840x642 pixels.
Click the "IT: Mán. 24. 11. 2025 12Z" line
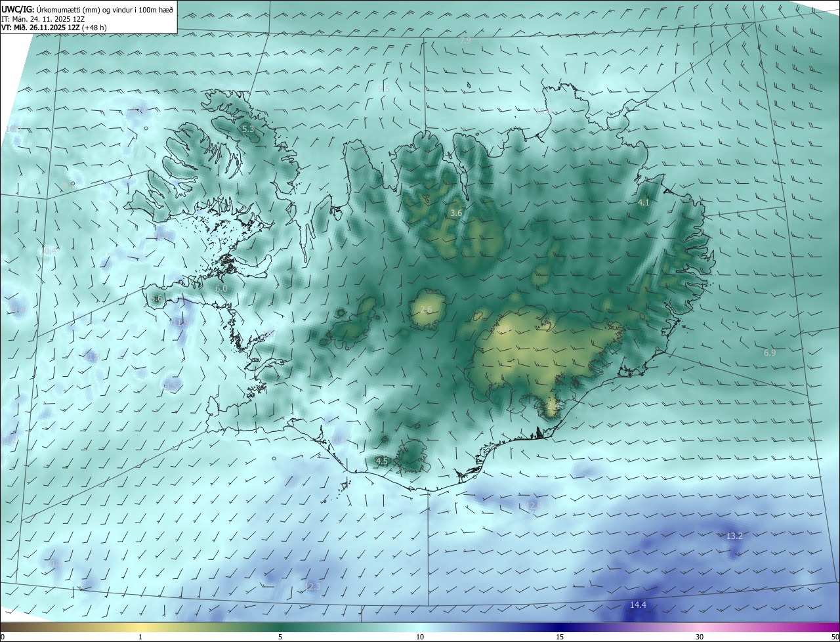43,19
